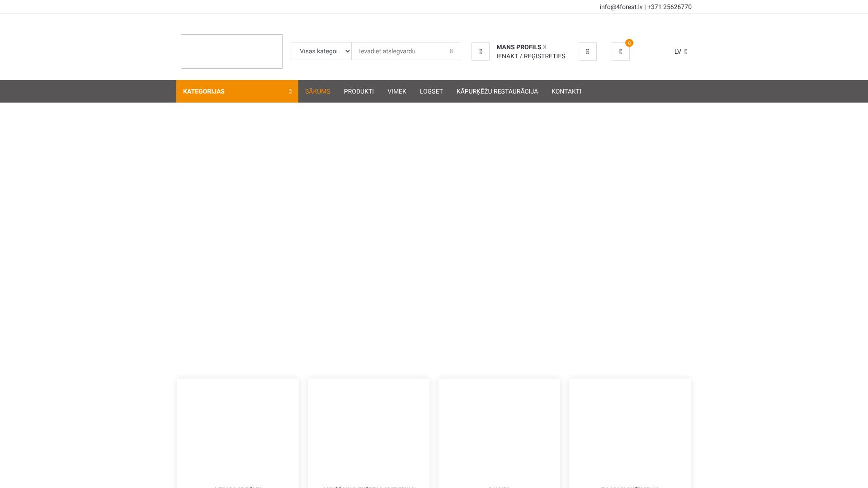Open the LOGSET menu item
The width and height of the screenshot is (868, 488).
click(431, 91)
